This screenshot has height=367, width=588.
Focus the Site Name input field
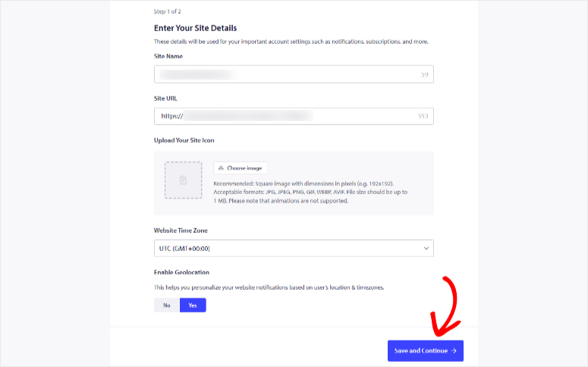pos(294,74)
